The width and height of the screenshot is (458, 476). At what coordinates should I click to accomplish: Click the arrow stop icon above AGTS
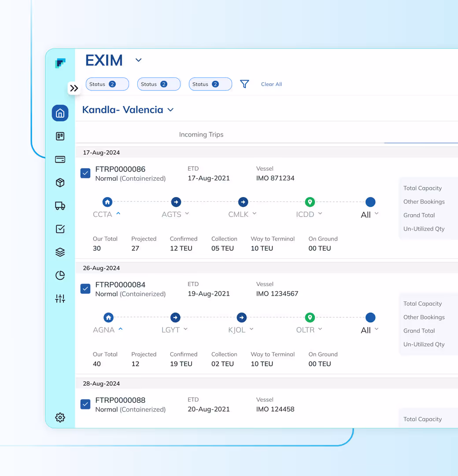176,202
